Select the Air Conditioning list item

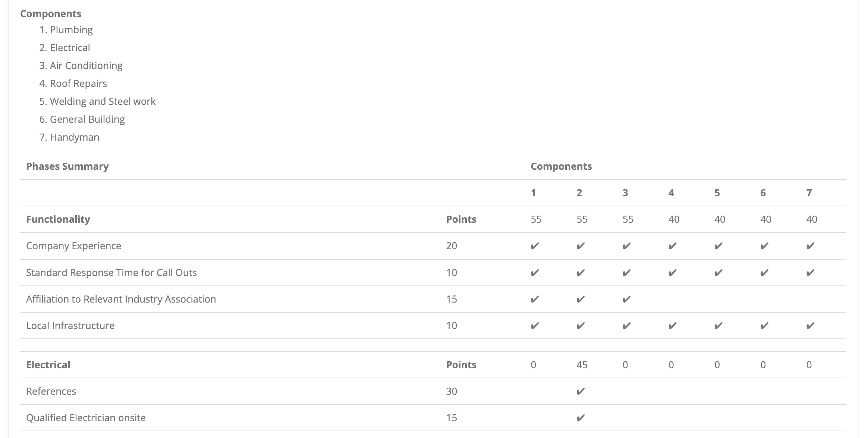tap(86, 66)
